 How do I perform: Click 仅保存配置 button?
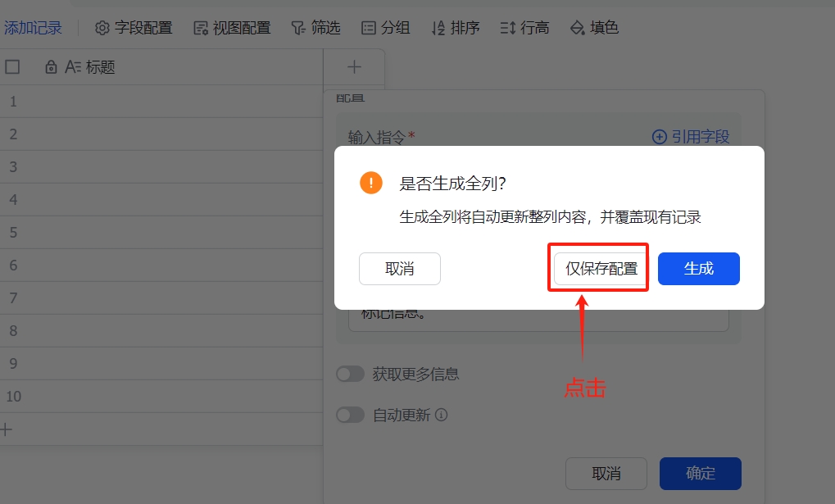tap(601, 269)
